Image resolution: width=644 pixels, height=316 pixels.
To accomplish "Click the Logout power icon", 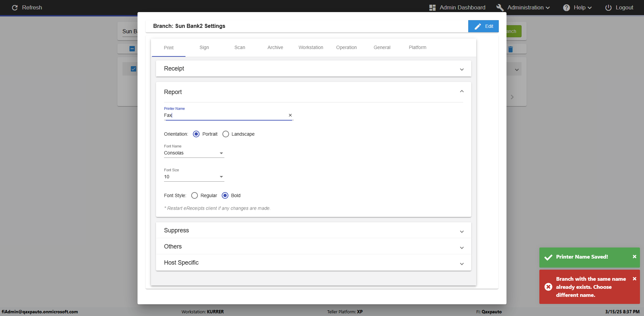I will pyautogui.click(x=608, y=8).
